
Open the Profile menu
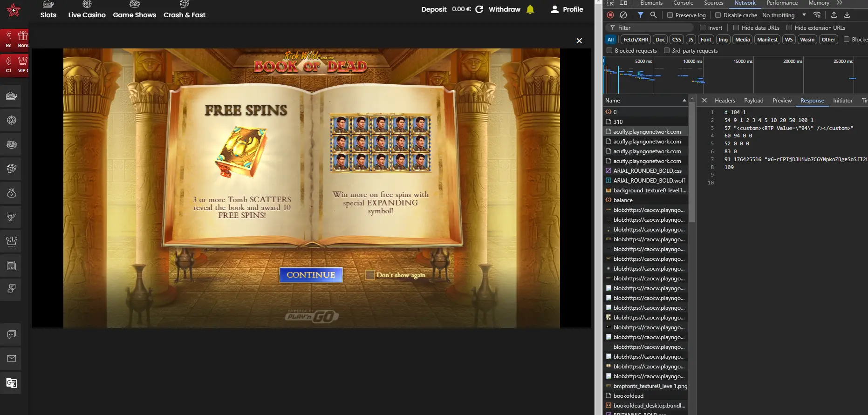coord(567,9)
